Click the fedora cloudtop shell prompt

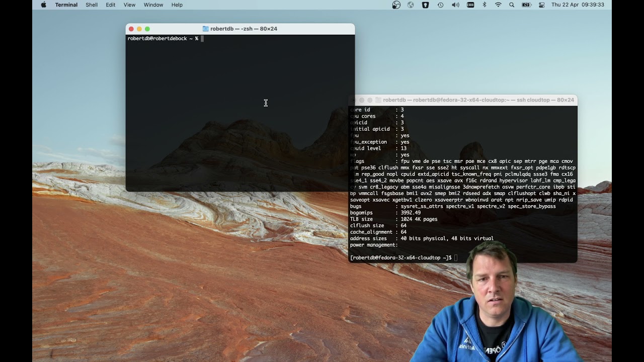(x=401, y=258)
